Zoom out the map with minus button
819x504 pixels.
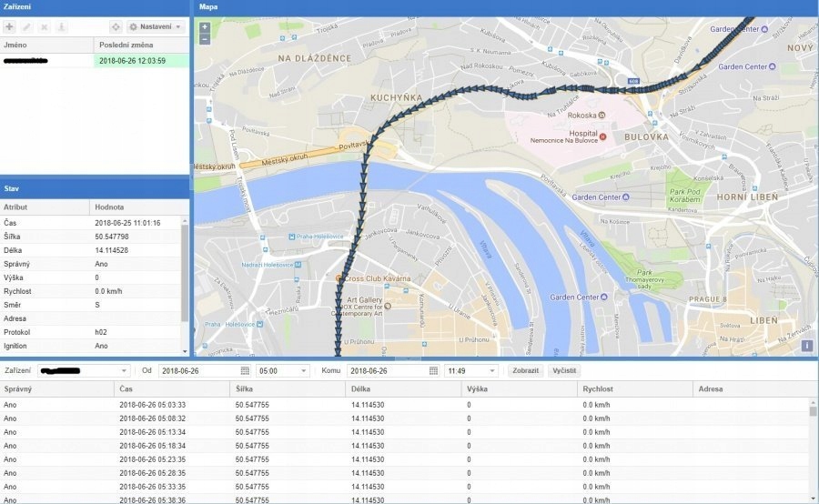205,39
